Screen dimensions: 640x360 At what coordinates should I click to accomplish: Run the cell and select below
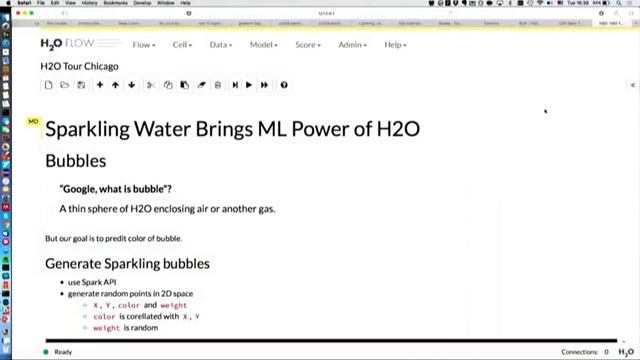tap(235, 85)
